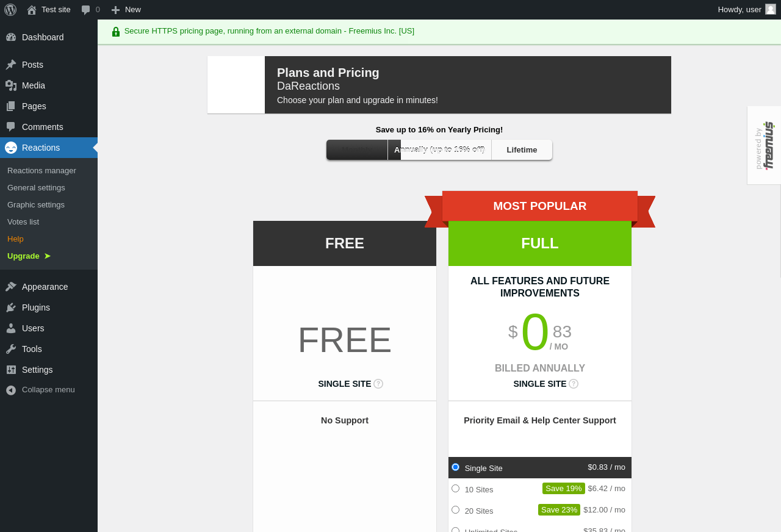This screenshot has width=781, height=532.
Task: Click the green FULL plan header
Action: [x=540, y=243]
